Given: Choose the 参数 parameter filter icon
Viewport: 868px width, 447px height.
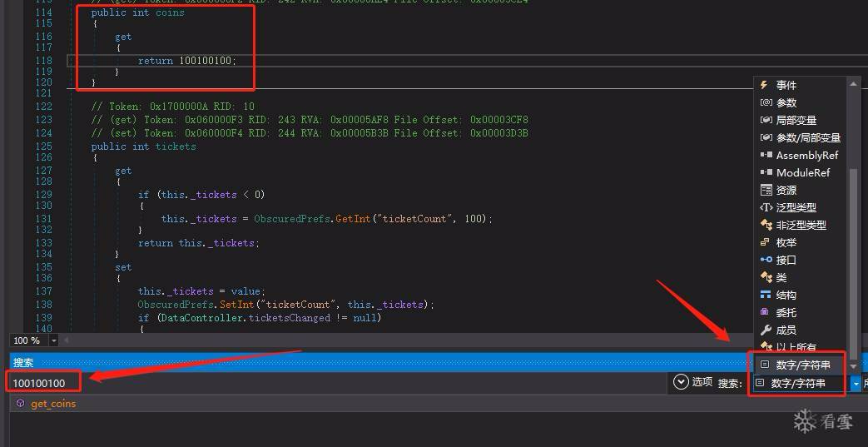Looking at the screenshot, I should tap(766, 102).
